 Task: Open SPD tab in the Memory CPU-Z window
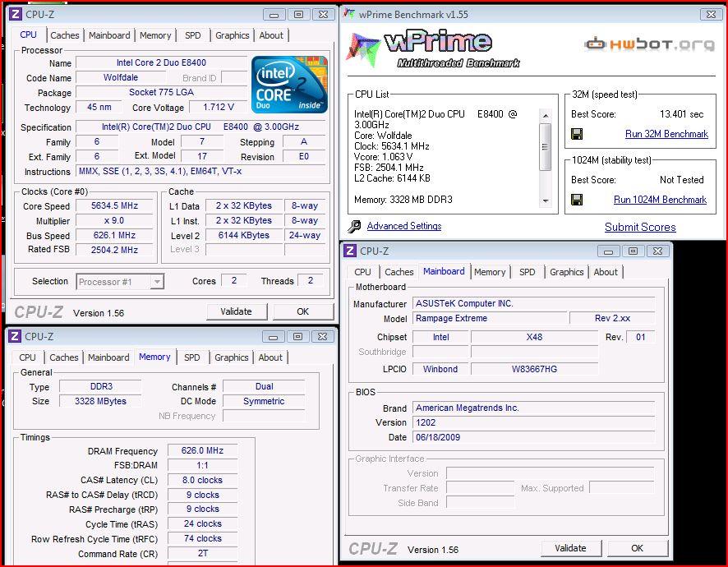pyautogui.click(x=191, y=357)
